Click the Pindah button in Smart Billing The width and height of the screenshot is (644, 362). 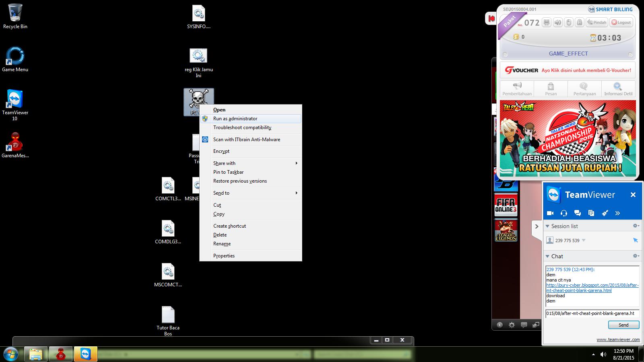coord(597,23)
